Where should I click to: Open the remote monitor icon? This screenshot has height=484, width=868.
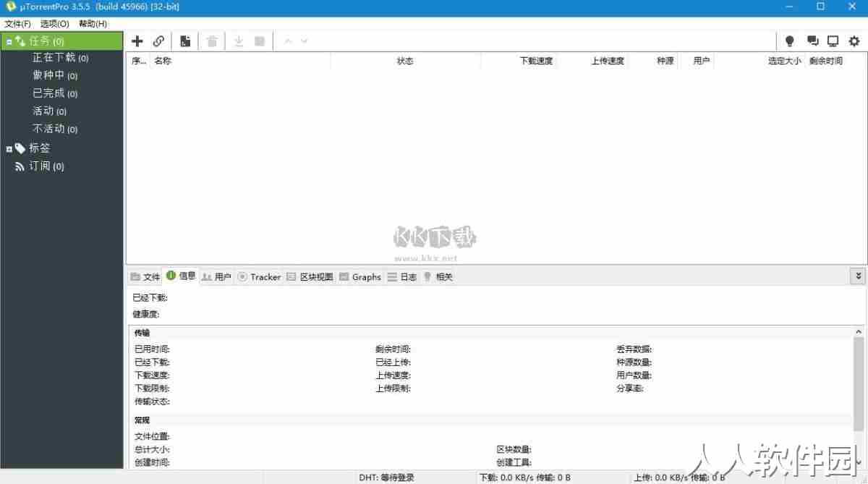[x=833, y=41]
